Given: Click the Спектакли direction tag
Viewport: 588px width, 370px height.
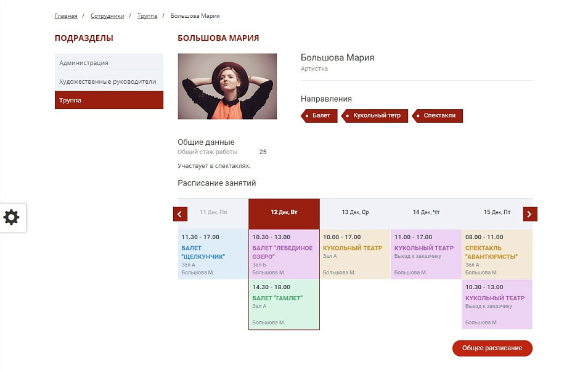Looking at the screenshot, I should point(439,116).
